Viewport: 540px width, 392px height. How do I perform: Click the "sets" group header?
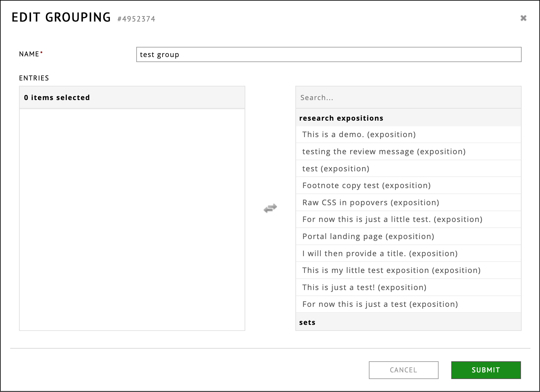point(408,322)
